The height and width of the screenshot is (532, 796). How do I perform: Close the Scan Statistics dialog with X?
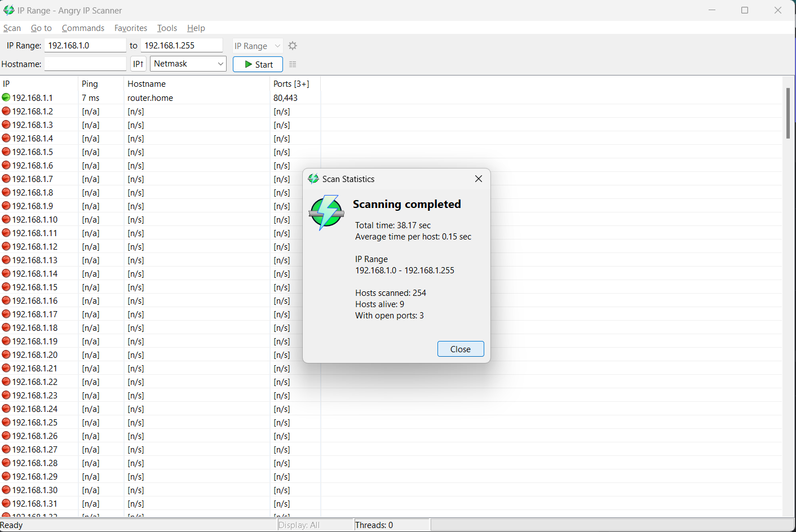pyautogui.click(x=478, y=179)
